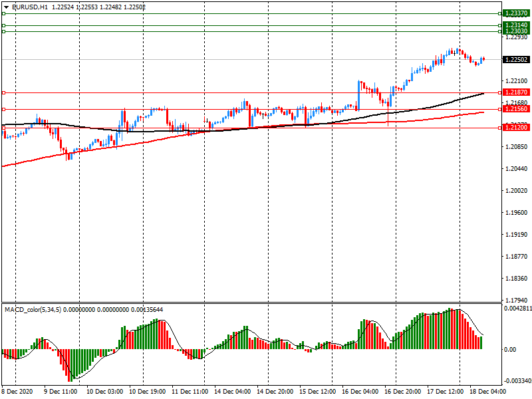This screenshot has width=532, height=399.
Task: Click the 1.21870 line's left anchor handle
Action: 3,92
